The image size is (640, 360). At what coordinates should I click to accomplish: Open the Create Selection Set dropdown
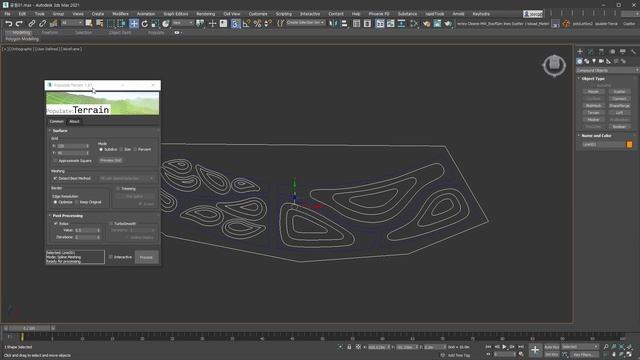pos(305,23)
